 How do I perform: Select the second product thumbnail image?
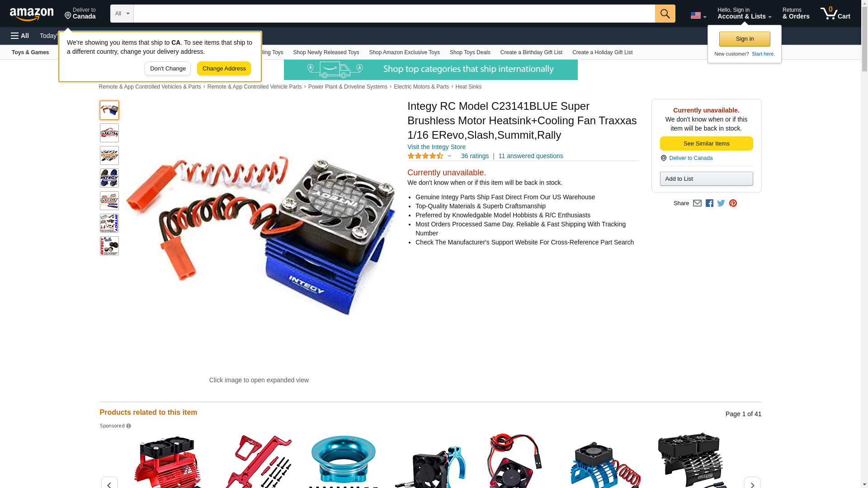tap(109, 133)
